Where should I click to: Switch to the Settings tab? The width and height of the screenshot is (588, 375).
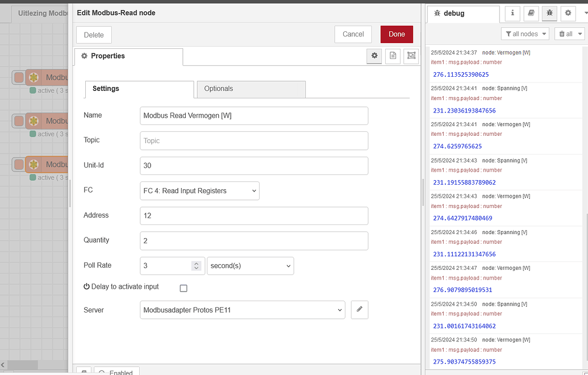(x=140, y=89)
